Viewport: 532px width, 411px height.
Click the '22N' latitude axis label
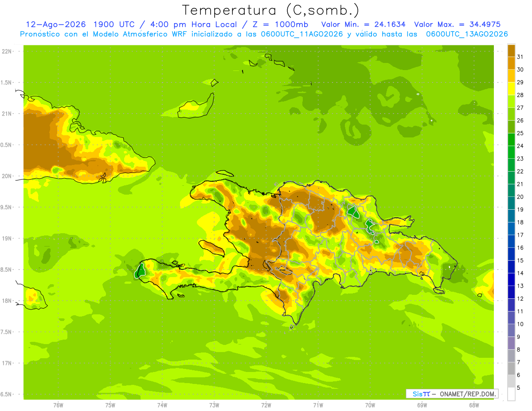click(7, 51)
